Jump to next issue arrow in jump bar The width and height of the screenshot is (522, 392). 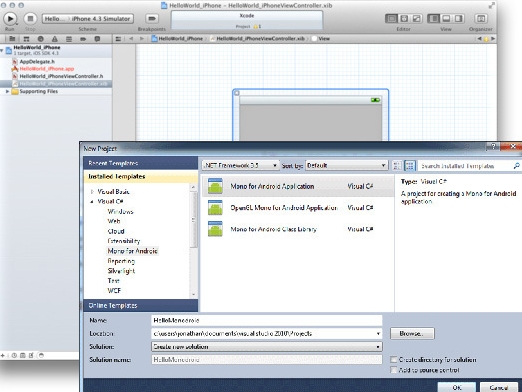coord(493,39)
